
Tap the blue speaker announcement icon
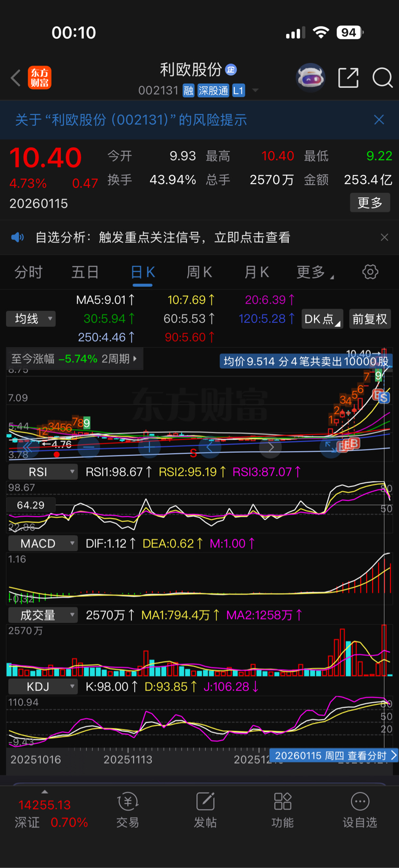click(x=18, y=238)
